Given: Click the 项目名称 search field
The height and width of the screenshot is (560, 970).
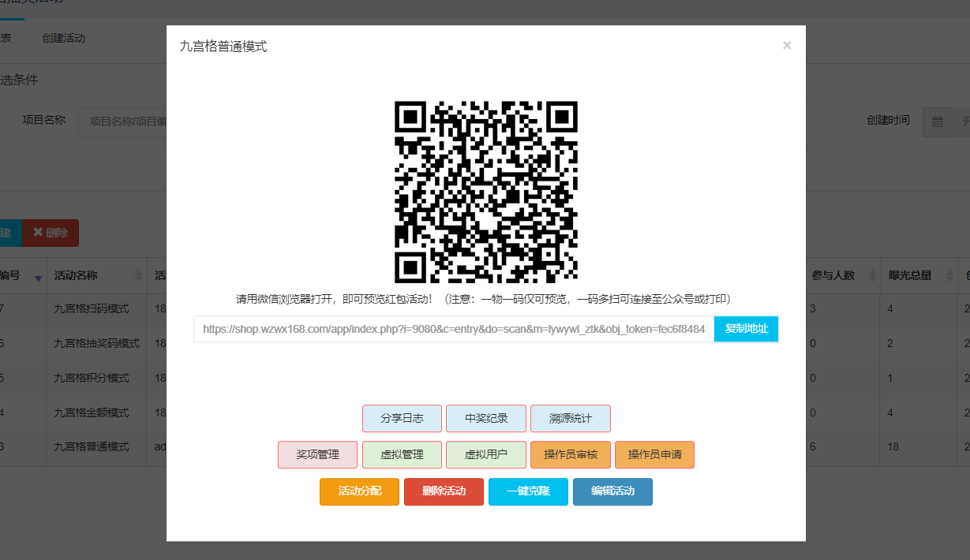Looking at the screenshot, I should click(122, 121).
